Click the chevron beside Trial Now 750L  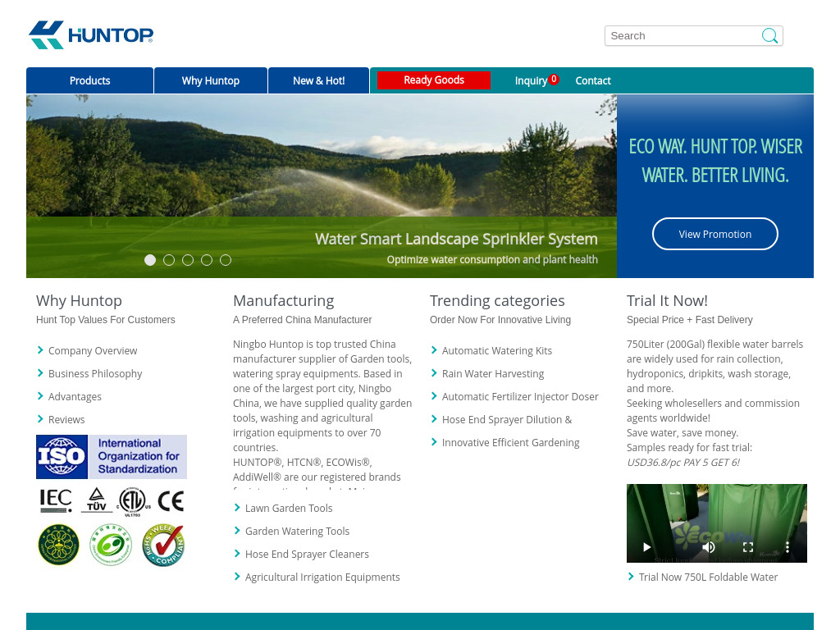(631, 577)
